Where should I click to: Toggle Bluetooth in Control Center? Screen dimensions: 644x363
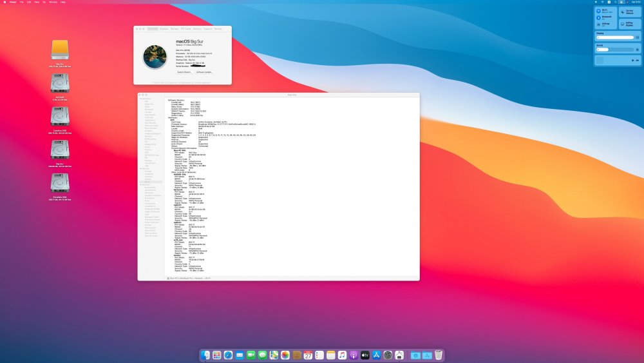pyautogui.click(x=598, y=17)
